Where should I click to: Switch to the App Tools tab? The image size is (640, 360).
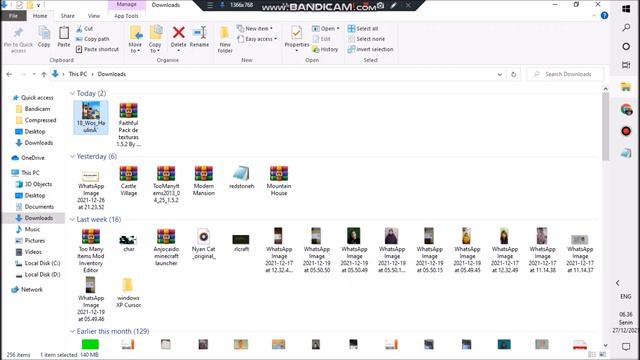point(127,16)
